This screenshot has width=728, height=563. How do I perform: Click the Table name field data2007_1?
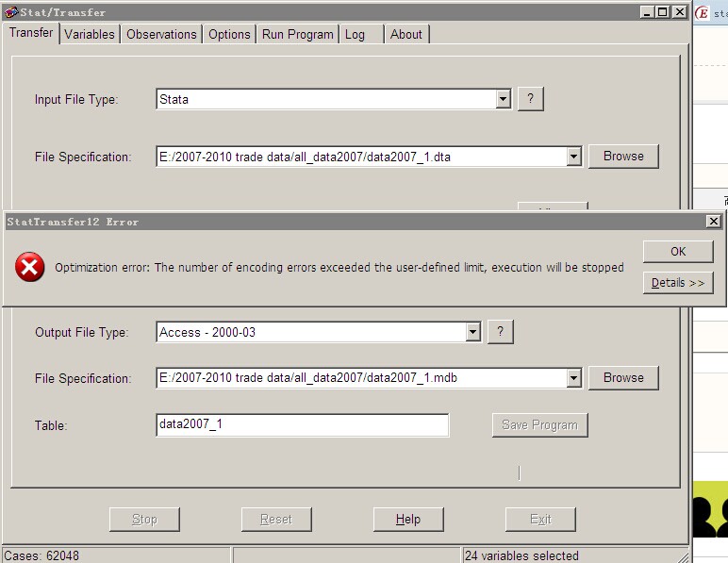tap(303, 424)
